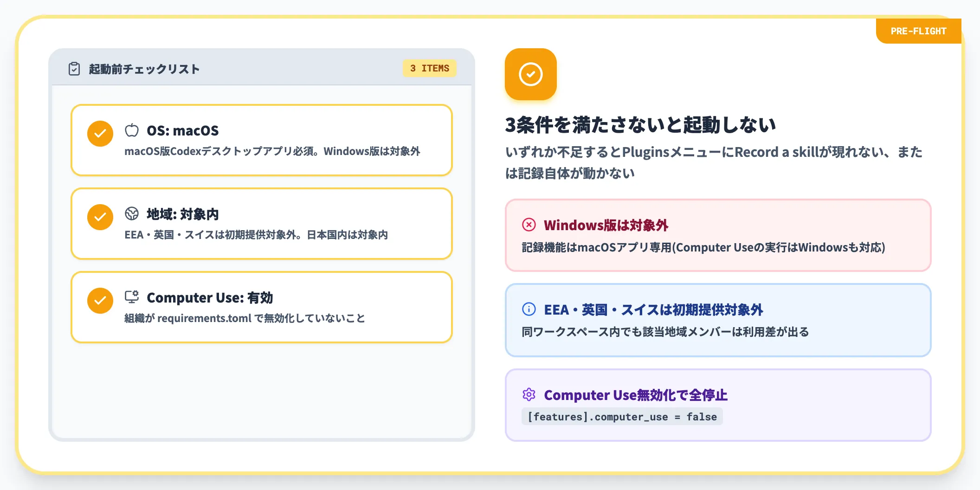Click the purple gear icon beside Computer Use無効化

529,394
